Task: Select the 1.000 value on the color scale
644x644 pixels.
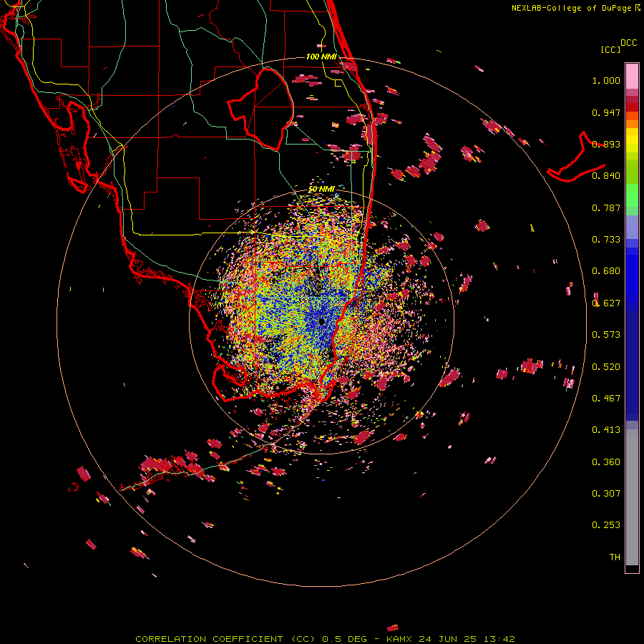Action: point(606,81)
